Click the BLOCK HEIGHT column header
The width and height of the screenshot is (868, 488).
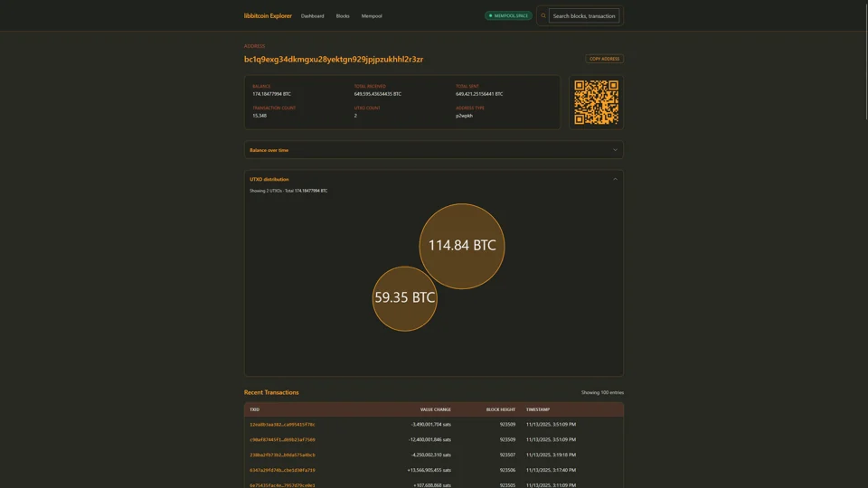(500, 409)
